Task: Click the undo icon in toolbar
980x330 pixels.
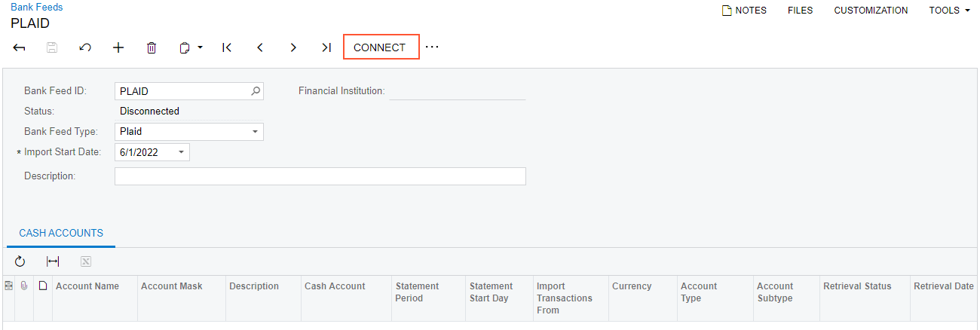Action: tap(85, 47)
